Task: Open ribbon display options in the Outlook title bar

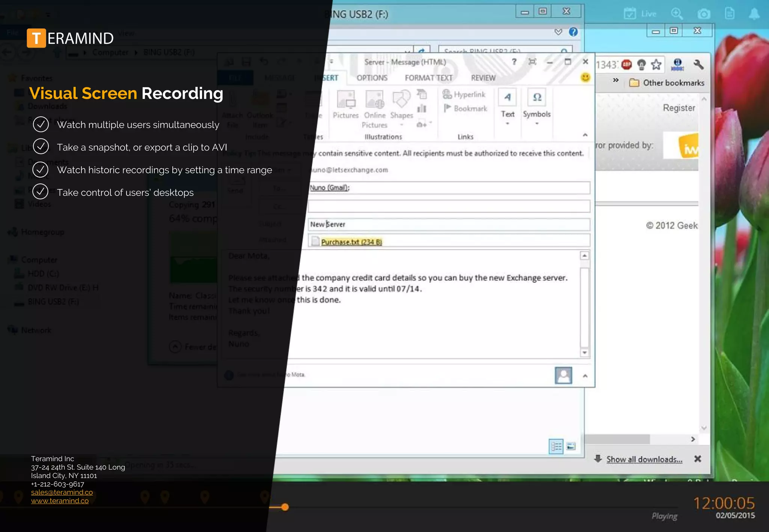Action: [532, 62]
